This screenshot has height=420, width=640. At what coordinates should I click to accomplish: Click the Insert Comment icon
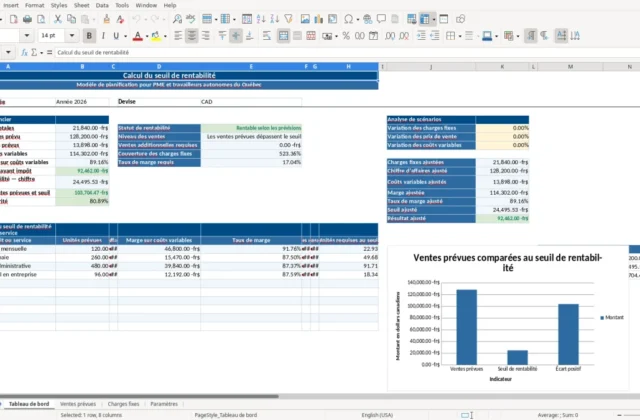point(381,19)
